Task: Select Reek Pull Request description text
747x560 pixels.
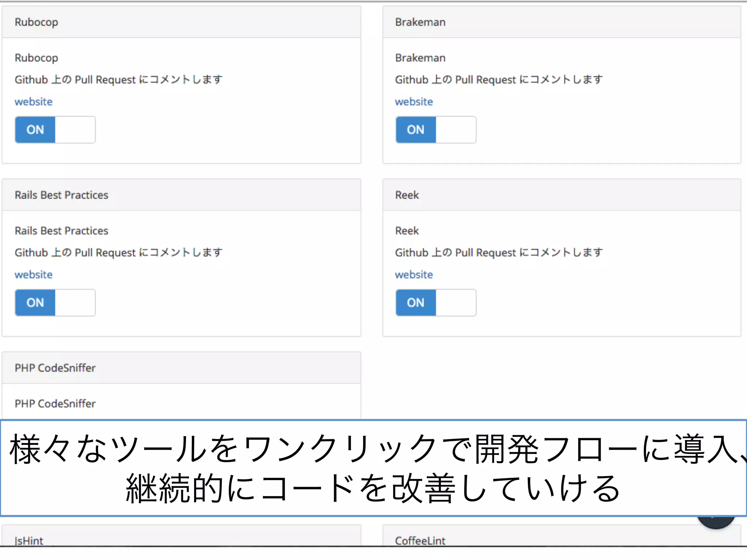Action: click(499, 252)
